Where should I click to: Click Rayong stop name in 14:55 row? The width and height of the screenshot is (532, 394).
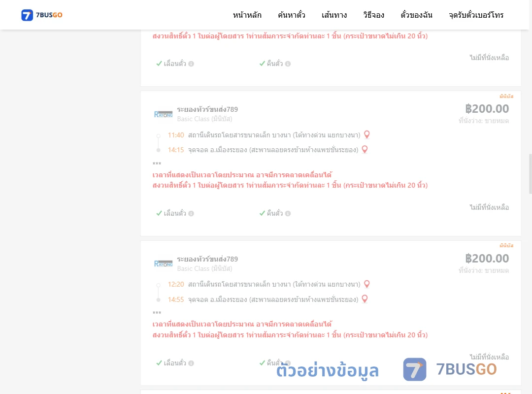point(273,299)
